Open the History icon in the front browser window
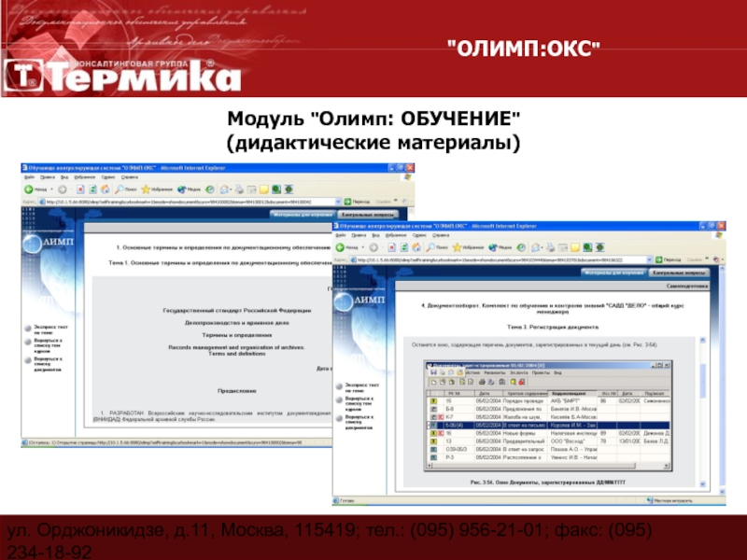 coord(521,247)
